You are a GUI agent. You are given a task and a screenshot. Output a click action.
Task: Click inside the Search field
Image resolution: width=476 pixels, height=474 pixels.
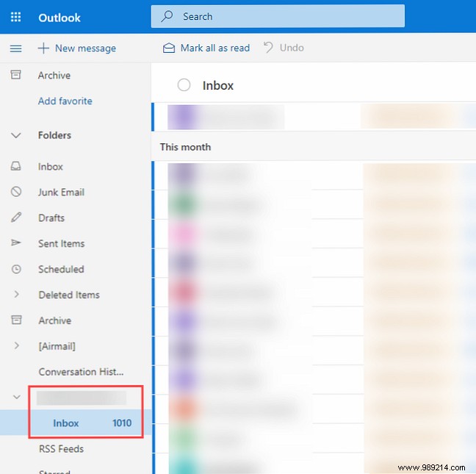pyautogui.click(x=278, y=16)
